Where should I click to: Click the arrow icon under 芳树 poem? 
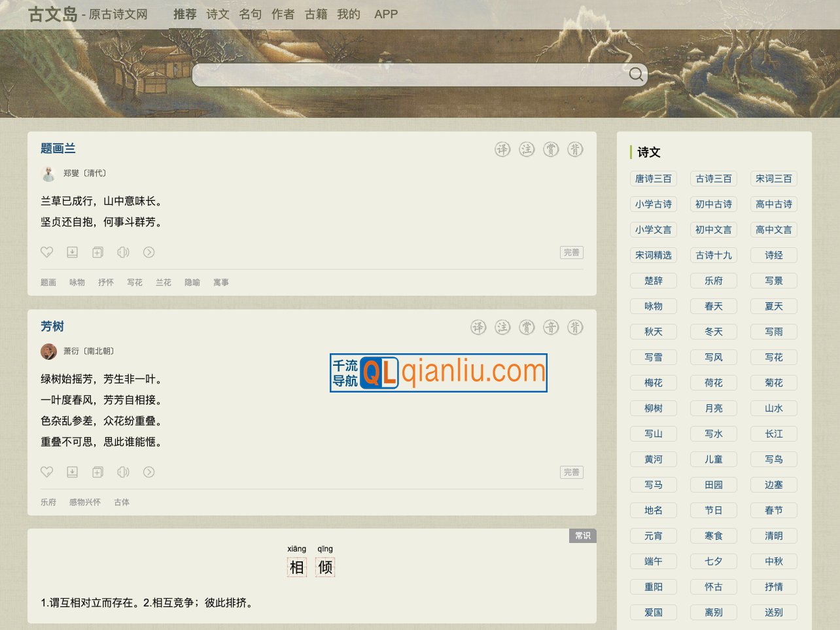(x=149, y=472)
